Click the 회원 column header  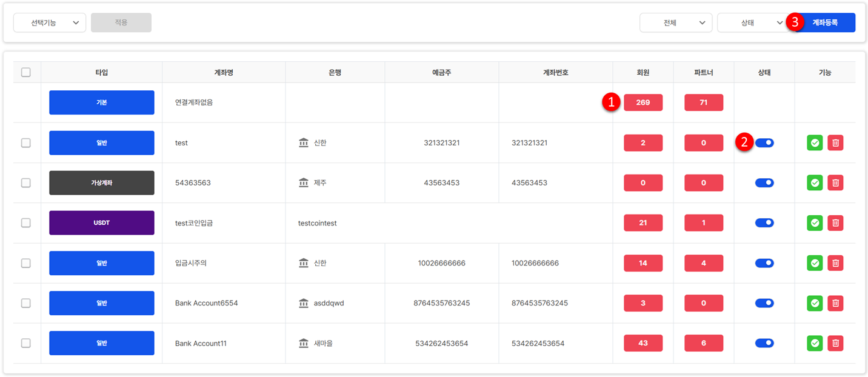click(x=643, y=72)
